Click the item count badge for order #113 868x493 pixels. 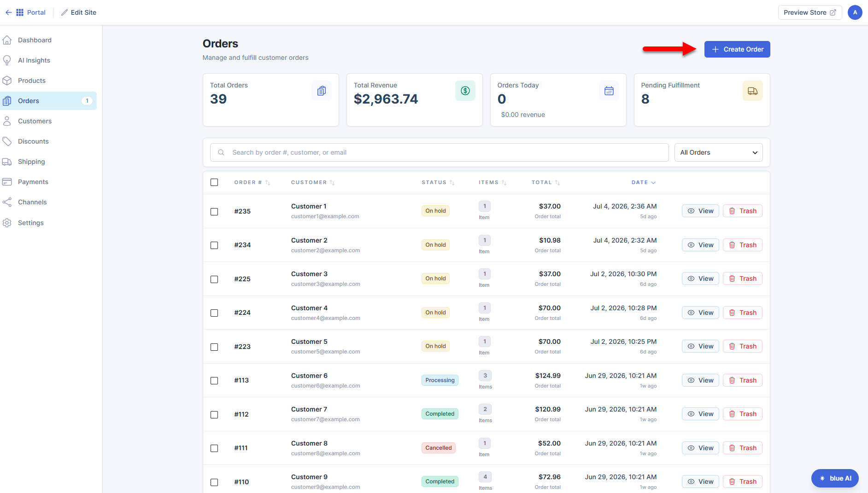(485, 376)
